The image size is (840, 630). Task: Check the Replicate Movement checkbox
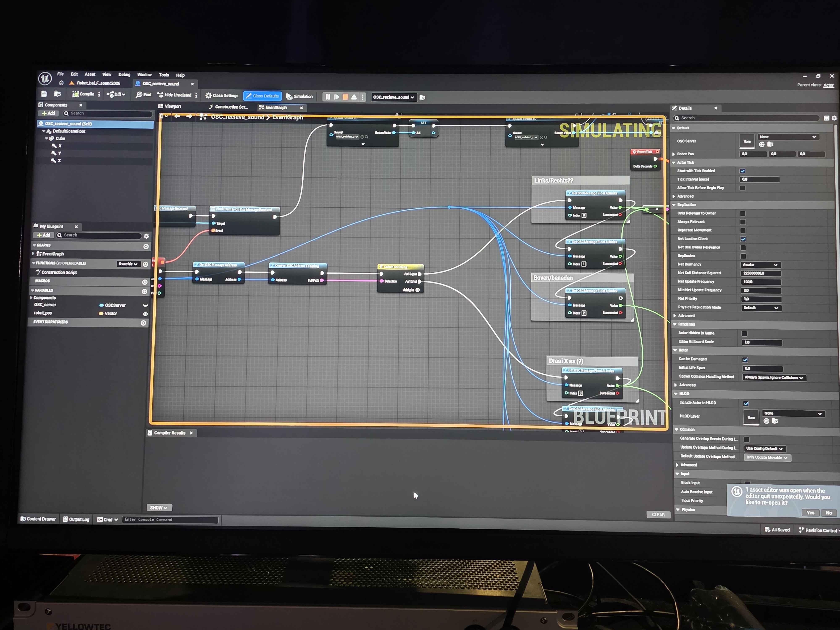[x=742, y=231]
